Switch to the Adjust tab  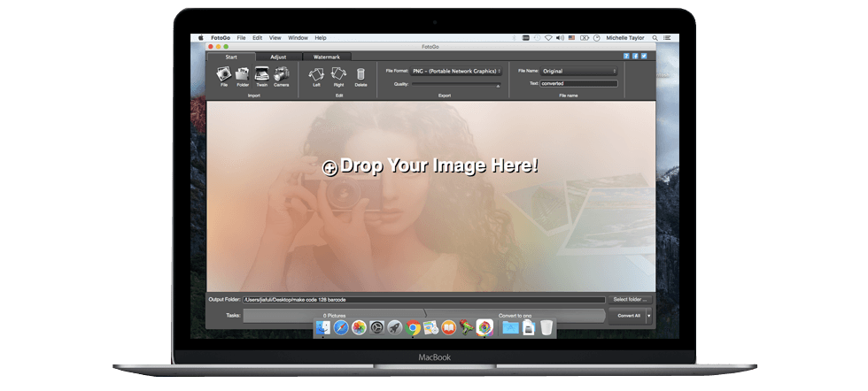[x=278, y=57]
